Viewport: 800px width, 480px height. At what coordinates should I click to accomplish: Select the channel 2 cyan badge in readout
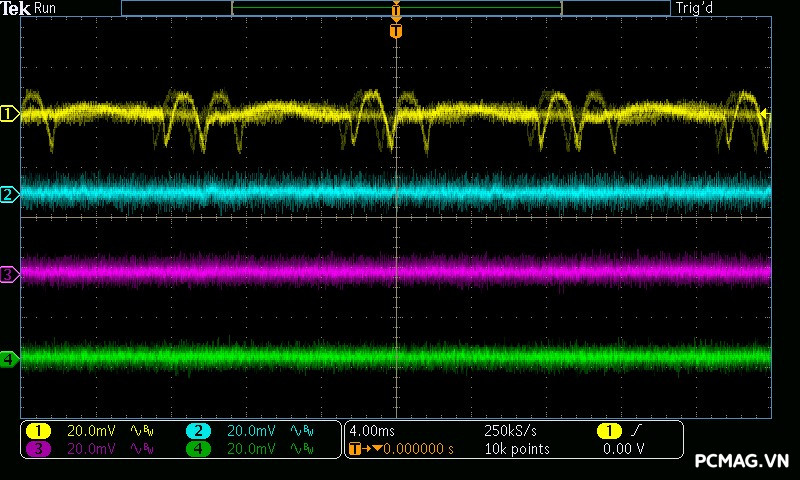[x=198, y=431]
